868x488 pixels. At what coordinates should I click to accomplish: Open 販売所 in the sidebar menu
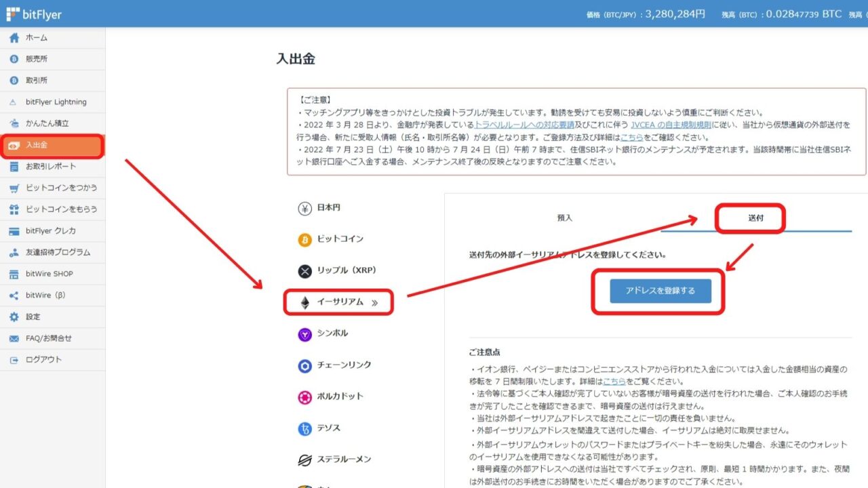click(53, 59)
